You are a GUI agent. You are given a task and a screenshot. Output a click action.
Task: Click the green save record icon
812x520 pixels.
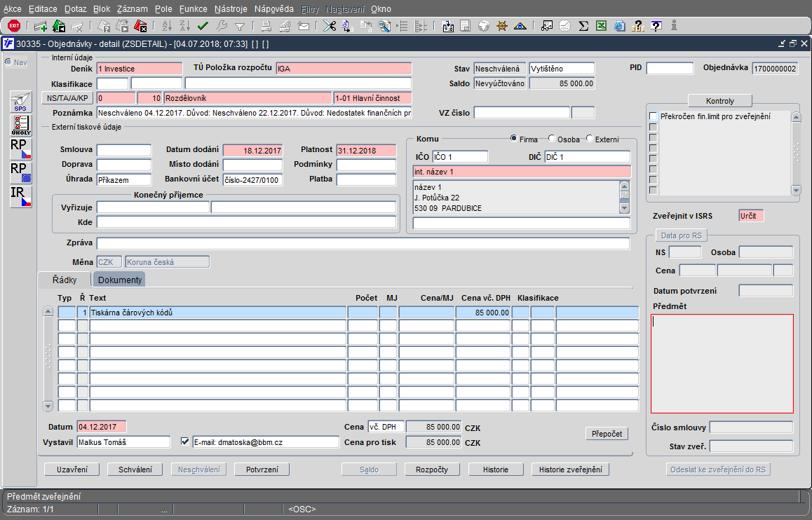tap(59, 26)
